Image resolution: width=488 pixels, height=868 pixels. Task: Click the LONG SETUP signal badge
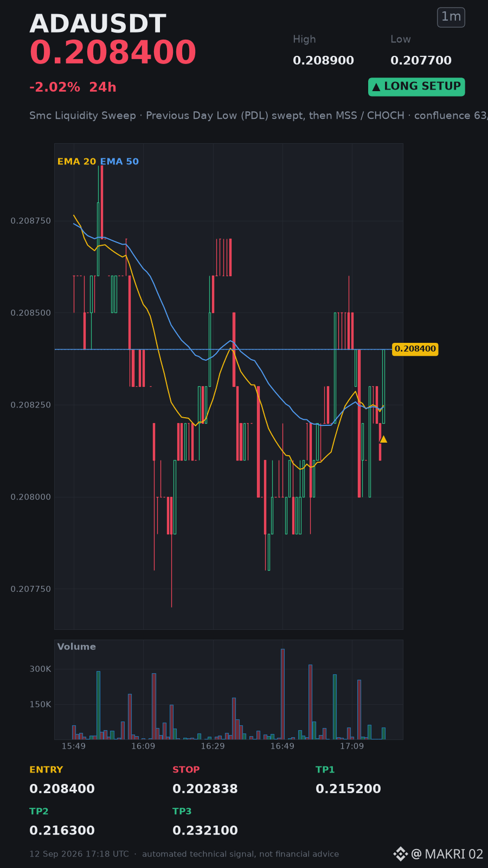(416, 87)
